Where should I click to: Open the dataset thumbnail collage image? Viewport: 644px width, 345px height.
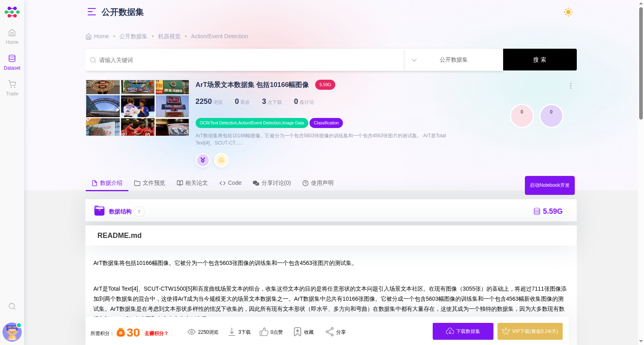(x=137, y=108)
